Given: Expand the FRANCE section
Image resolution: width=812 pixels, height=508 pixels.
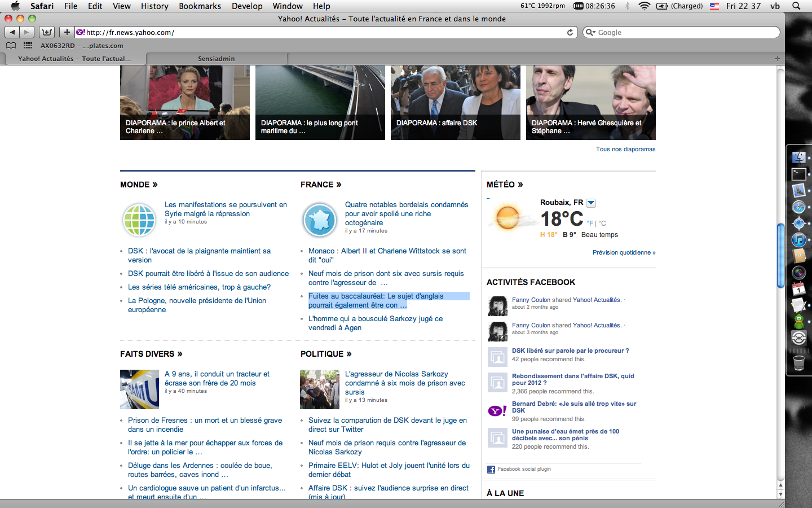Looking at the screenshot, I should pyautogui.click(x=321, y=185).
